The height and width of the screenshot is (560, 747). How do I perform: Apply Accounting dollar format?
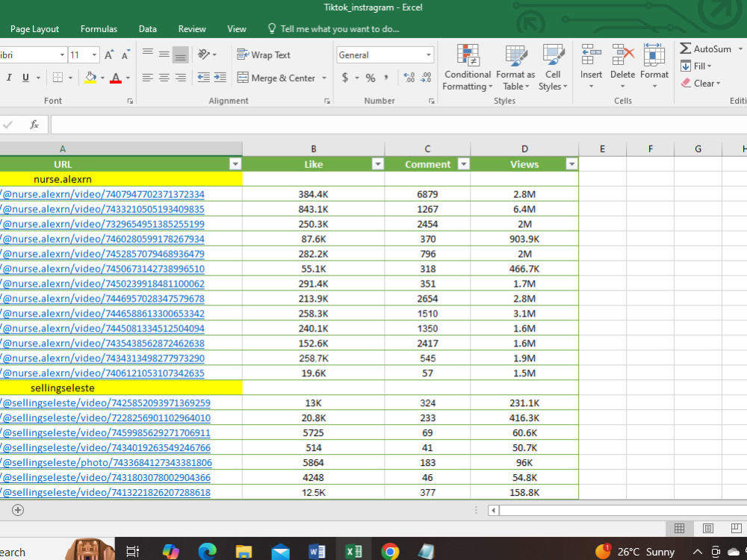pos(345,78)
